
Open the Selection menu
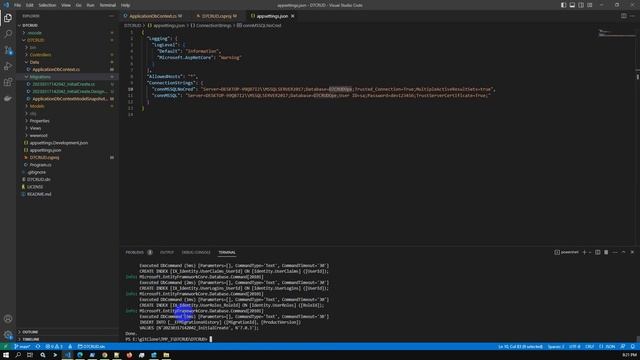[47, 5]
